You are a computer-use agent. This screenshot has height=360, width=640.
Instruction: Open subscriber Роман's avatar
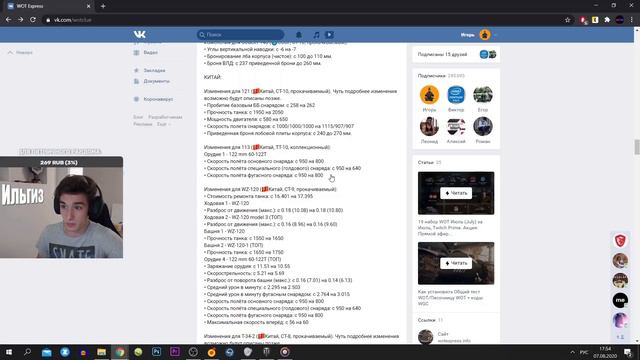click(483, 126)
